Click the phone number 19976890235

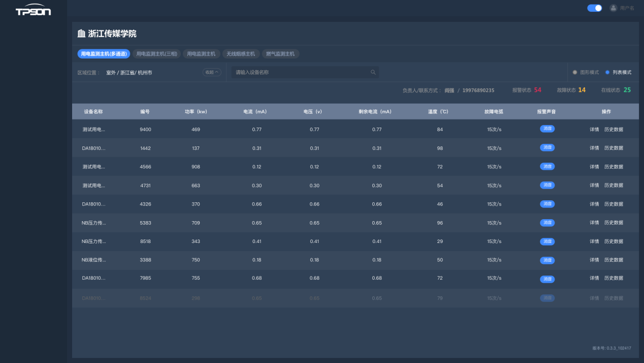(478, 90)
